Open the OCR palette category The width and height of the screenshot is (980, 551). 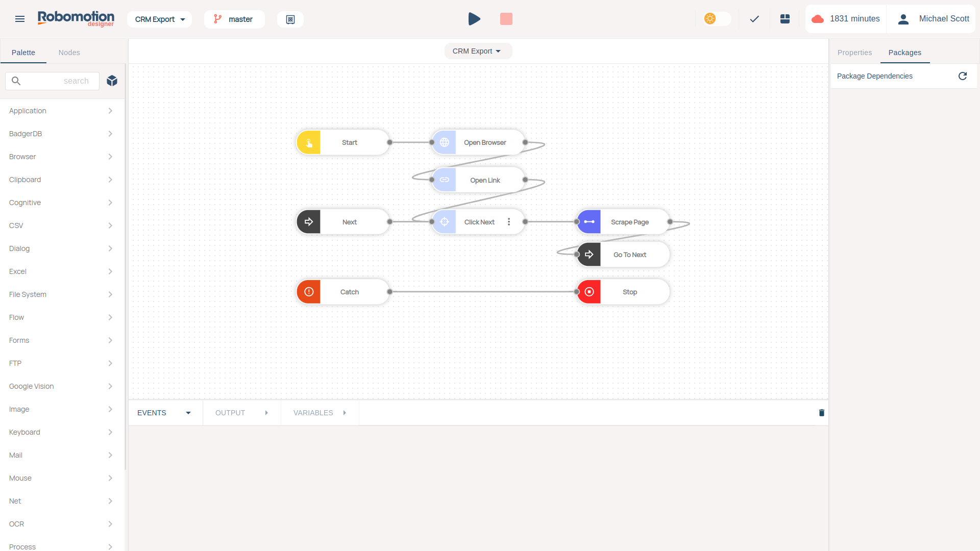[61, 524]
